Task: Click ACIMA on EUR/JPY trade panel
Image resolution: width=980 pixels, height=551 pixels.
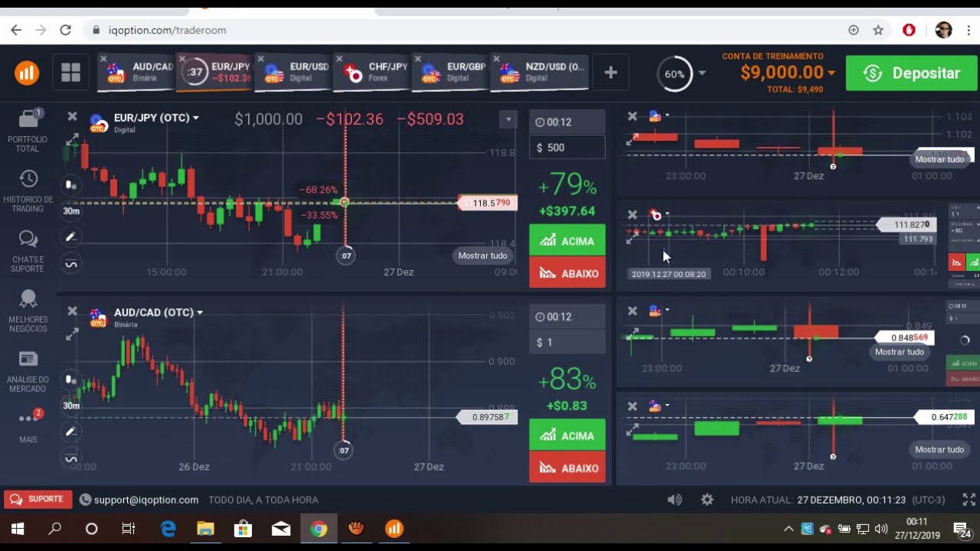Action: (567, 241)
